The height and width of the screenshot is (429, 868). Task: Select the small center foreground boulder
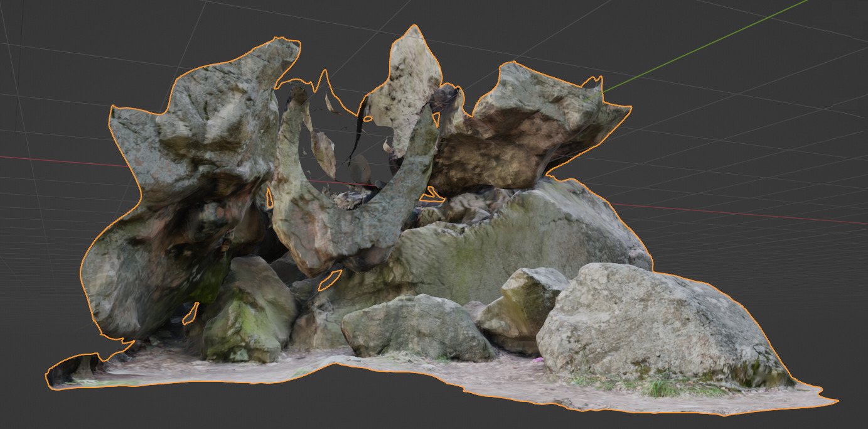pyautogui.click(x=414, y=327)
